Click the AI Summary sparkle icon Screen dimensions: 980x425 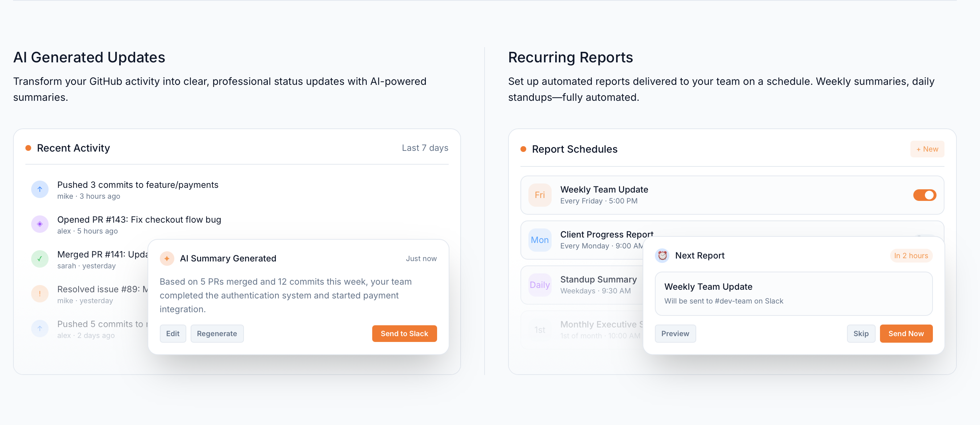pos(167,258)
